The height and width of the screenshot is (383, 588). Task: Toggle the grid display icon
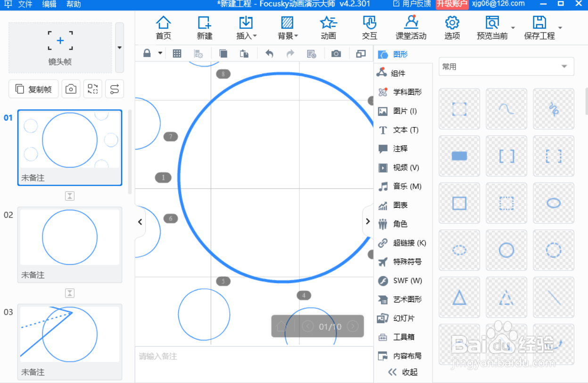coord(177,54)
